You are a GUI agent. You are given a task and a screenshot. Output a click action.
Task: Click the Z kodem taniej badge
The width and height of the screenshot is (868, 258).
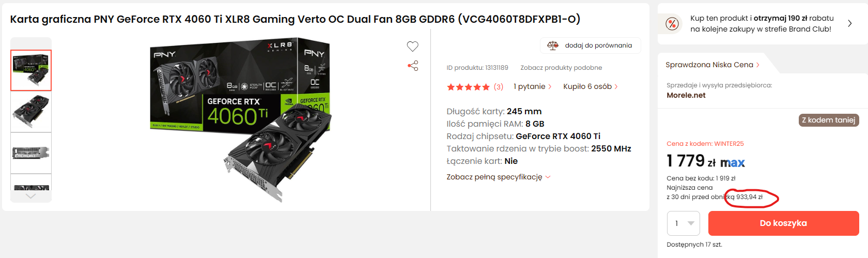[829, 120]
